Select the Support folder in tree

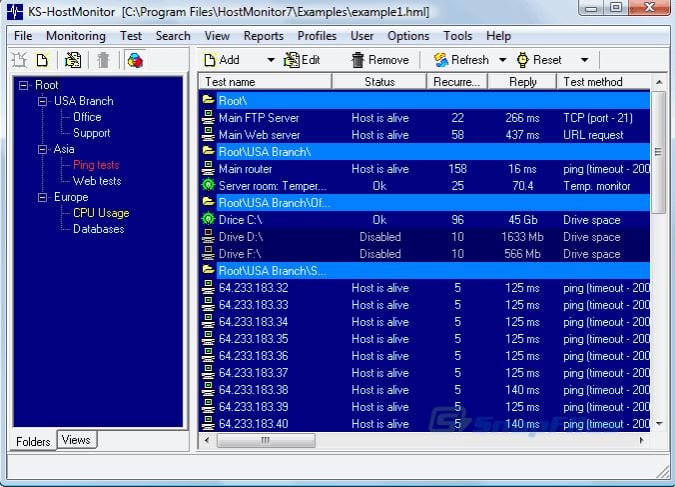click(x=92, y=133)
